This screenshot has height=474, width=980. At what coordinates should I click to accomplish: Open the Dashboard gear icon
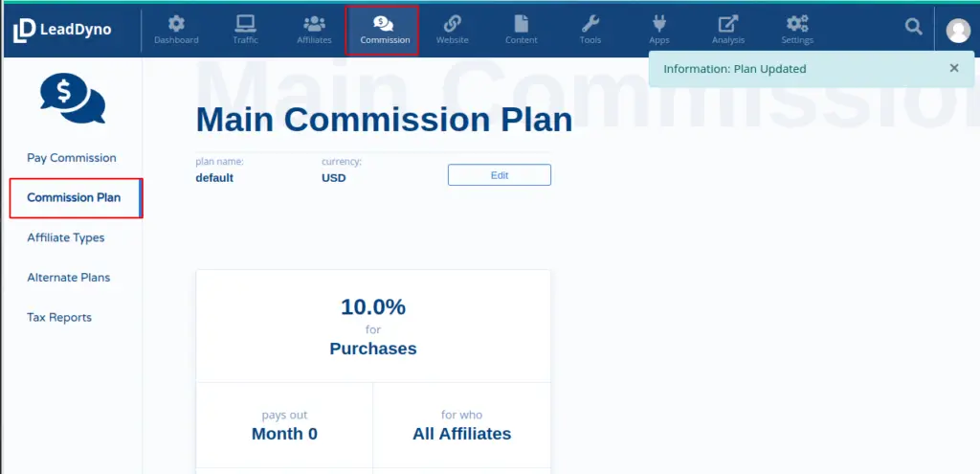(176, 24)
